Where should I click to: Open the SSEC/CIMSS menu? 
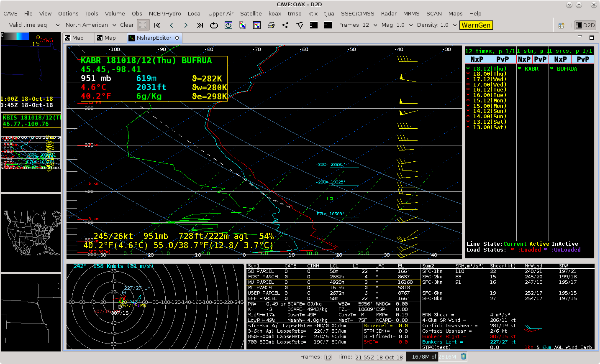pos(358,13)
